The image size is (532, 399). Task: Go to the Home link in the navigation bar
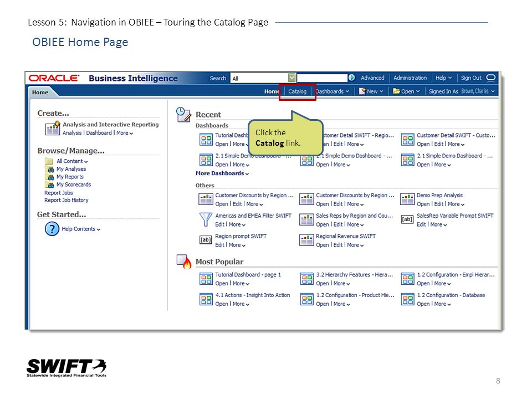pos(272,91)
